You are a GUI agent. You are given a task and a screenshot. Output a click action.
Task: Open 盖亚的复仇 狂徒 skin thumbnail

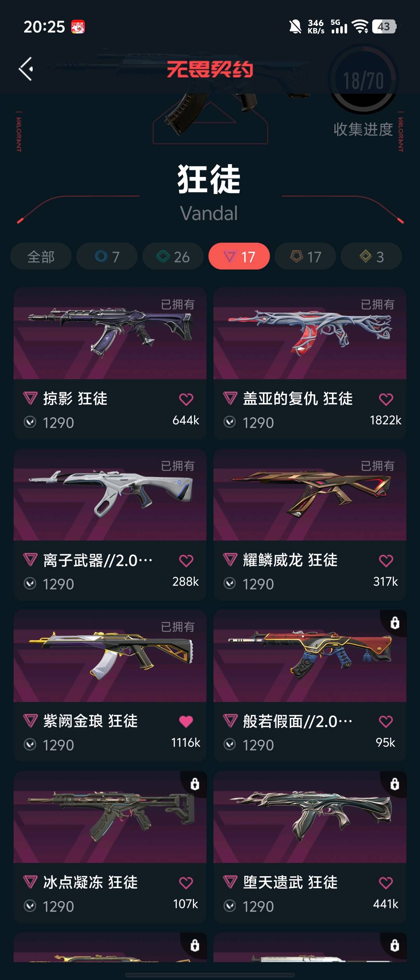pos(310,333)
